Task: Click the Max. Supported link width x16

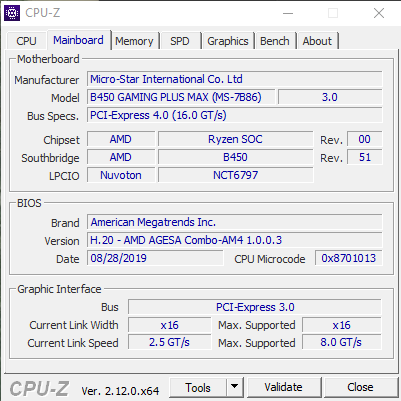Action: click(x=342, y=325)
